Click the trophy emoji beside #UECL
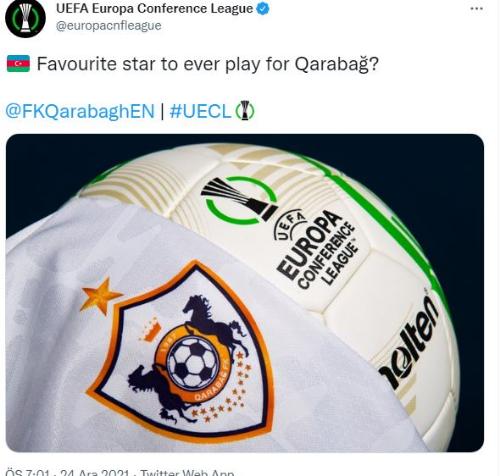Viewport: 500px width, 476px height. 245,110
